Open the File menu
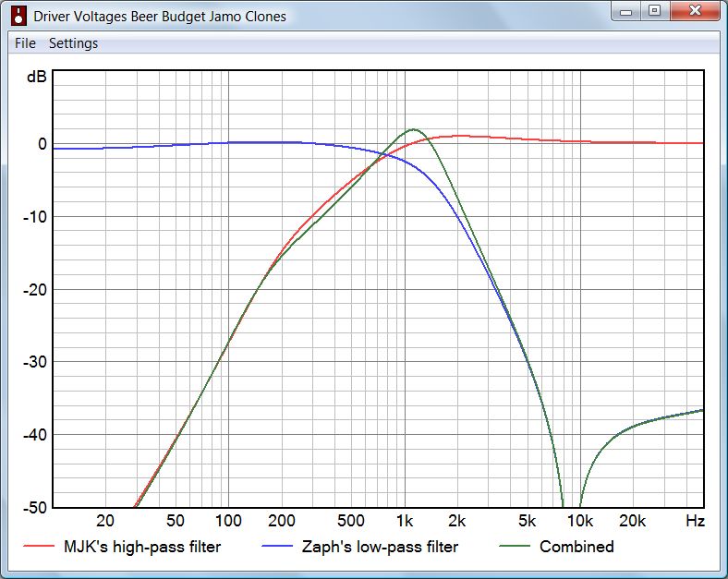 25,43
